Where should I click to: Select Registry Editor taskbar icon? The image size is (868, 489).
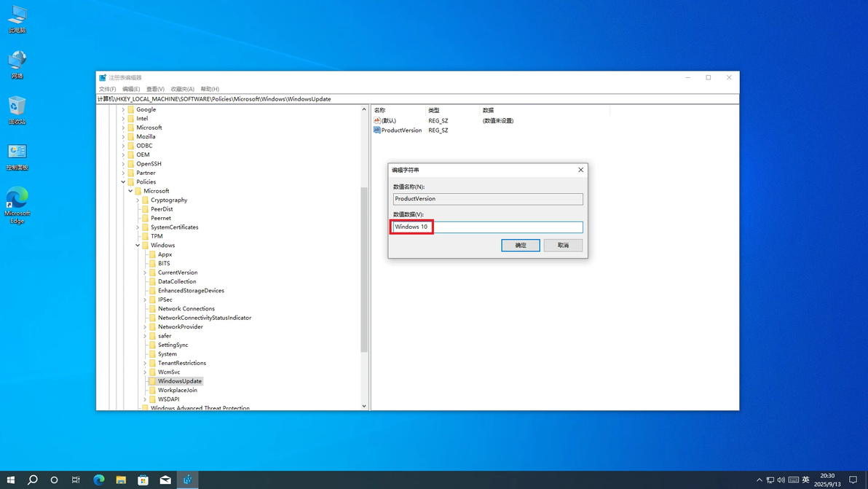[188, 480]
